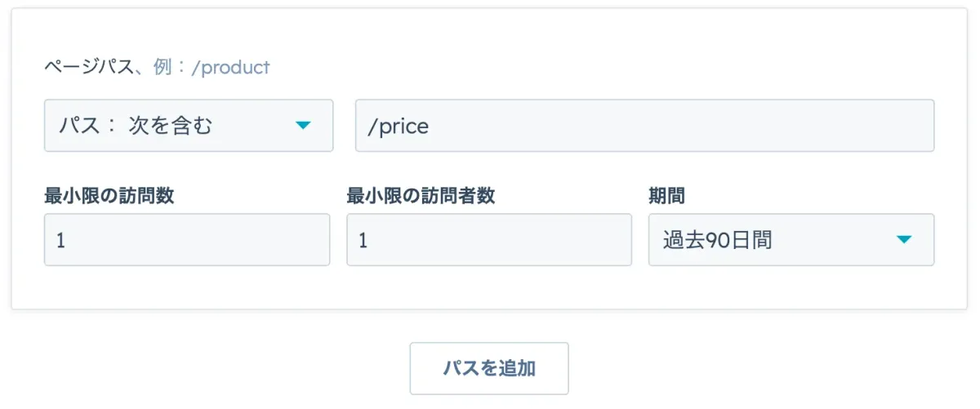Viewport: 980px width, 409px height.
Task: Click the teal caret in the period dropdown
Action: click(903, 240)
